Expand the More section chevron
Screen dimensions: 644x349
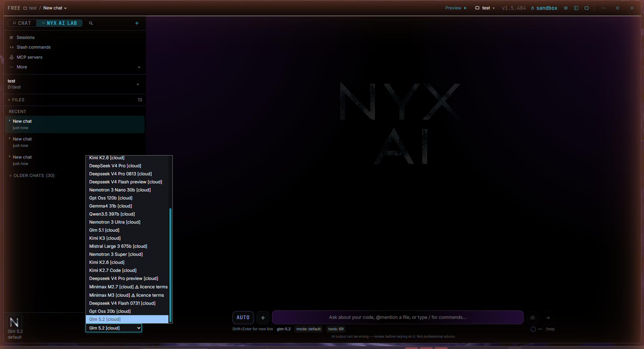139,67
